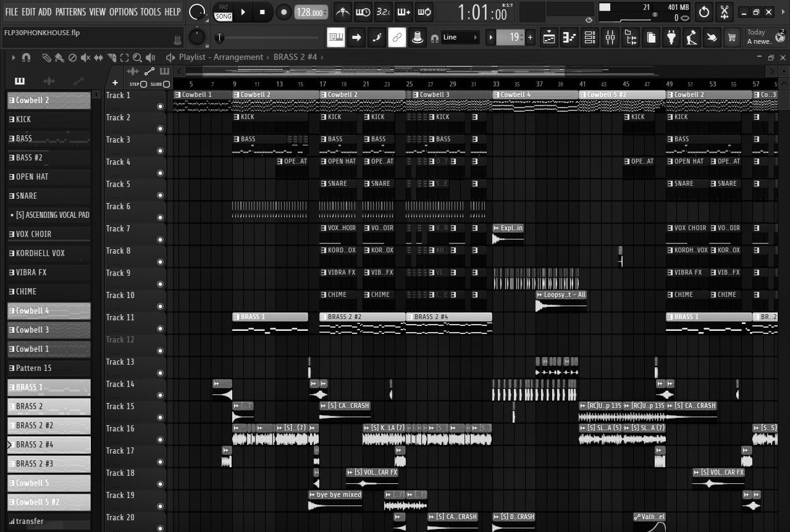Toggle typing keyboard to piano button
The width and height of the screenshot is (790, 532).
click(x=336, y=38)
